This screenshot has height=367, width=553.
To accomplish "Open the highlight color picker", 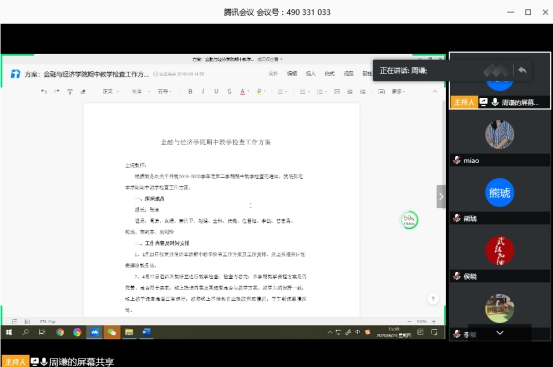I will pyautogui.click(x=260, y=92).
